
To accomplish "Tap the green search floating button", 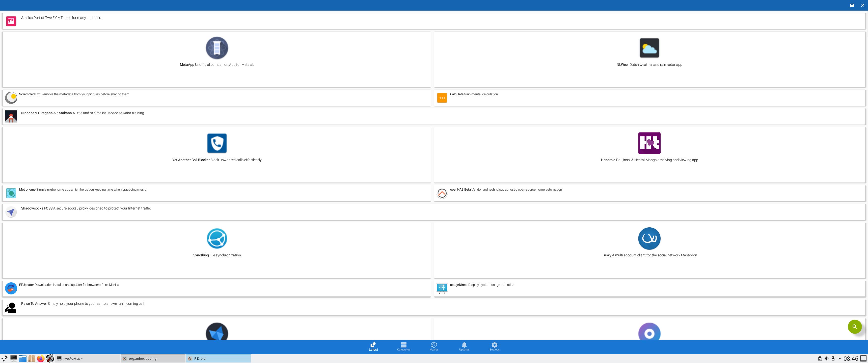I will pyautogui.click(x=854, y=326).
